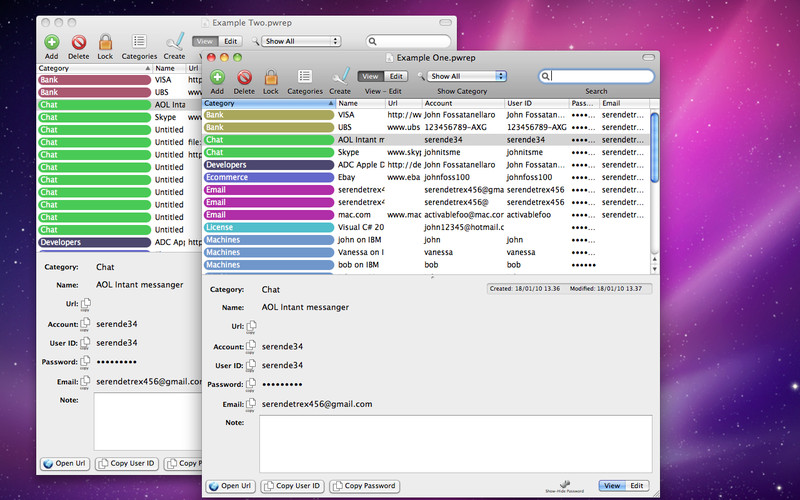Screen dimensions: 800x500
Task: Select 'mac.com' row in Example One
Action: [x=426, y=215]
